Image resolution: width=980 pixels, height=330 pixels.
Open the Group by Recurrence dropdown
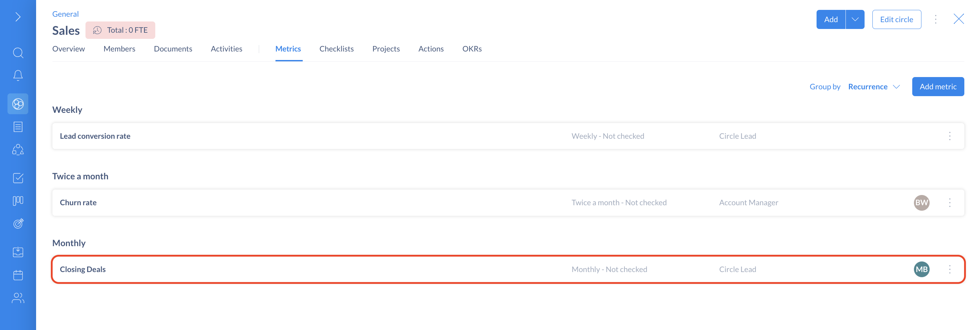coord(873,87)
